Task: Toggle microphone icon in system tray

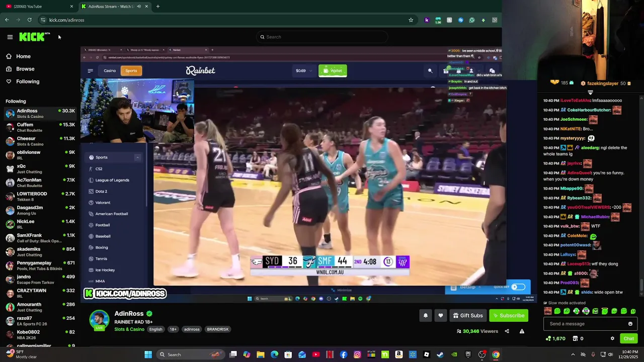Action: 593,354
